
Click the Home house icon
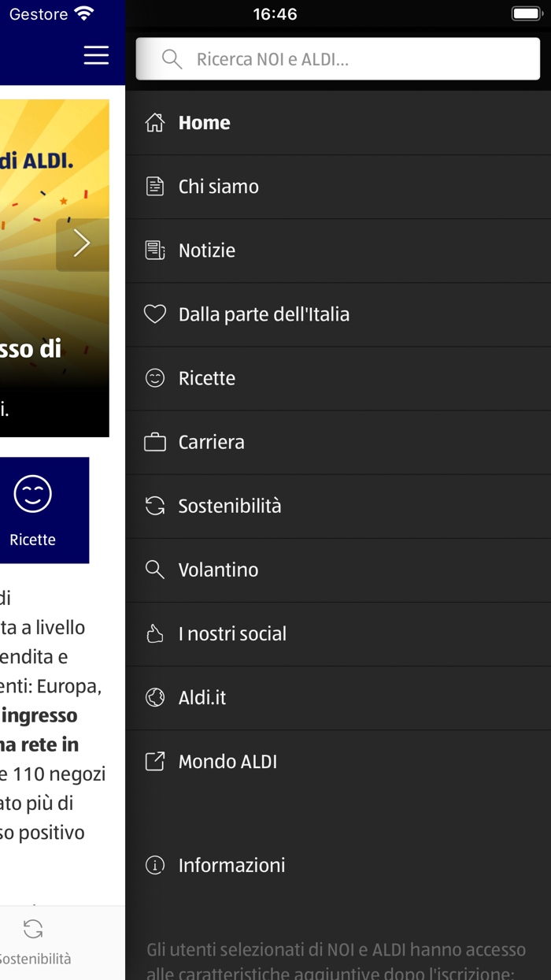point(155,122)
